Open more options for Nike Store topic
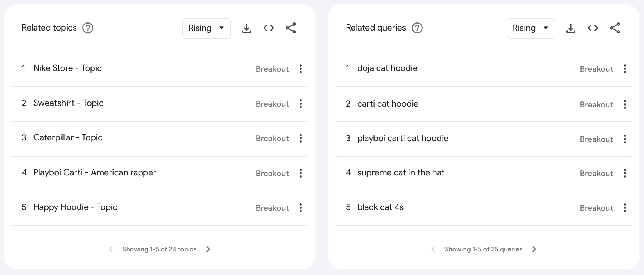 [x=301, y=69]
